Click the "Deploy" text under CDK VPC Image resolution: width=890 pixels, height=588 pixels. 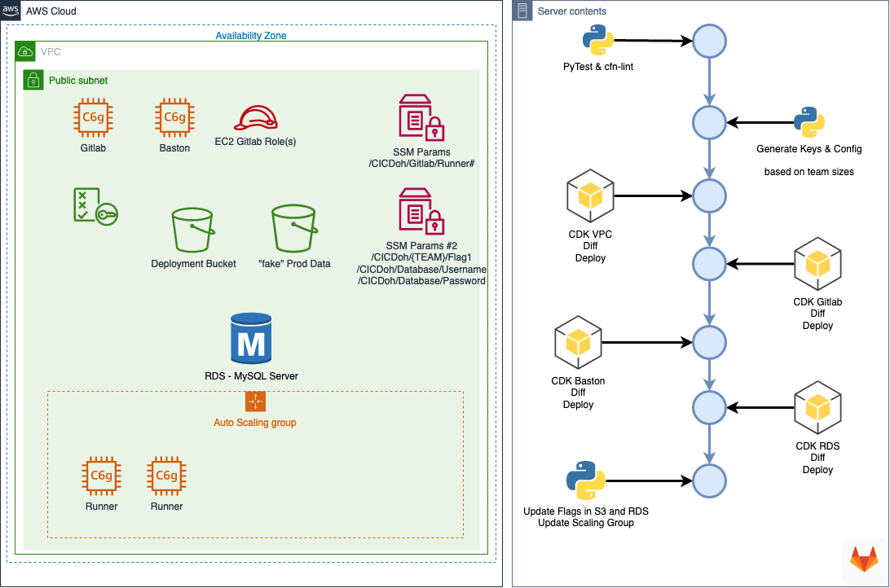[x=590, y=258]
